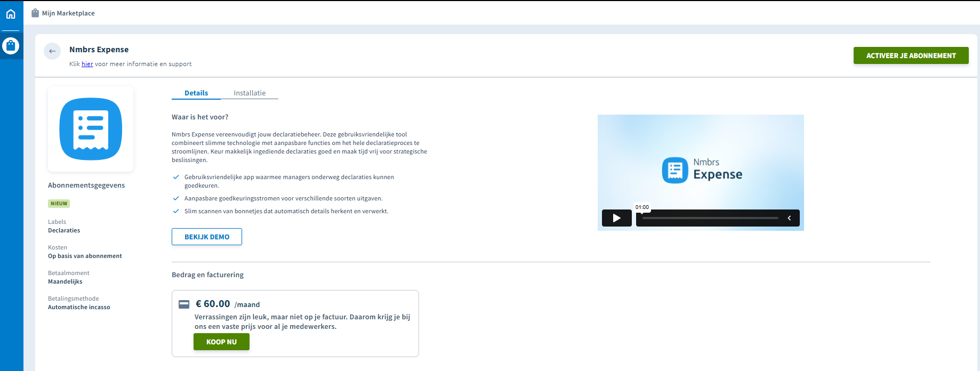Click the Mijn Marketplace breadcrumb text

[x=68, y=13]
